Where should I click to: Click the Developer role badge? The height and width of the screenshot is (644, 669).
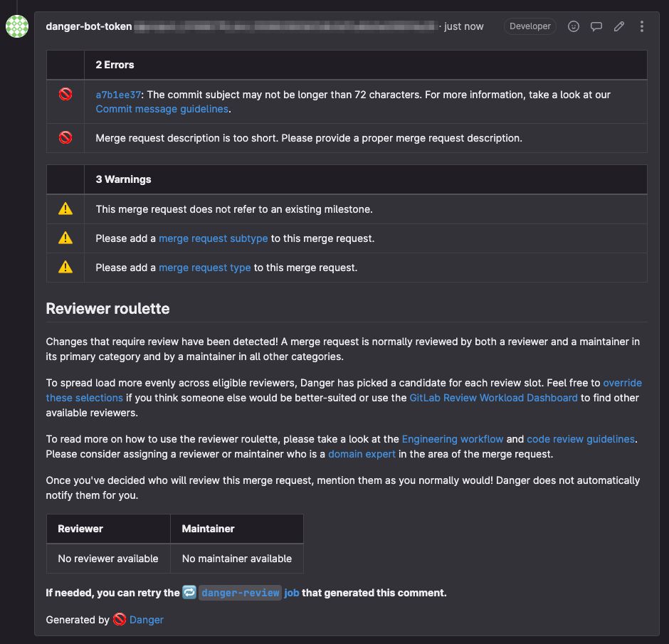click(530, 26)
